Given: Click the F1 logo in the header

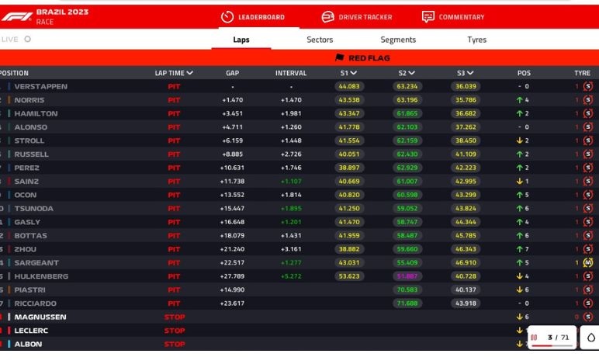Looking at the screenshot, I should (17, 16).
